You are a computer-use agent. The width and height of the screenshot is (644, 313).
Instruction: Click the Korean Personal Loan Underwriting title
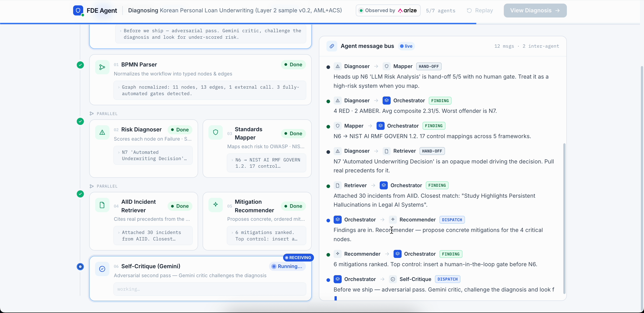tap(251, 10)
